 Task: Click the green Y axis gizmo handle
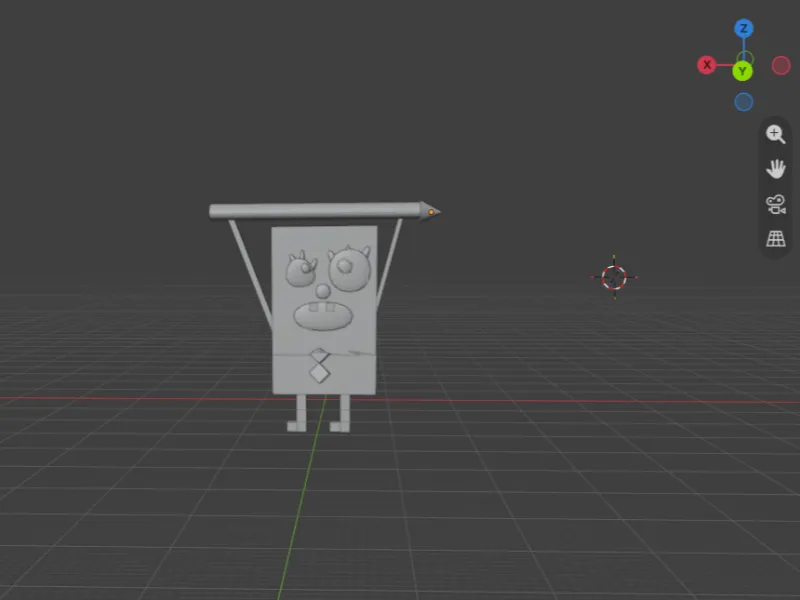coord(742,71)
